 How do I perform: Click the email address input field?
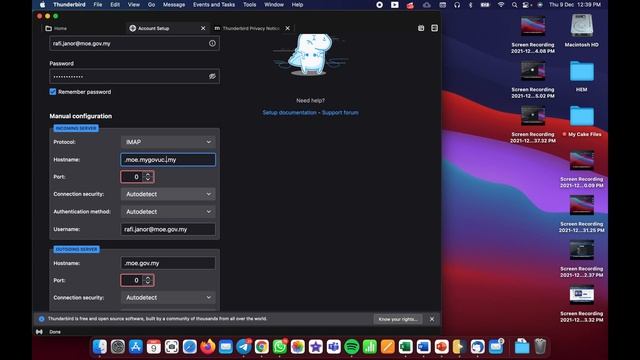[134, 43]
